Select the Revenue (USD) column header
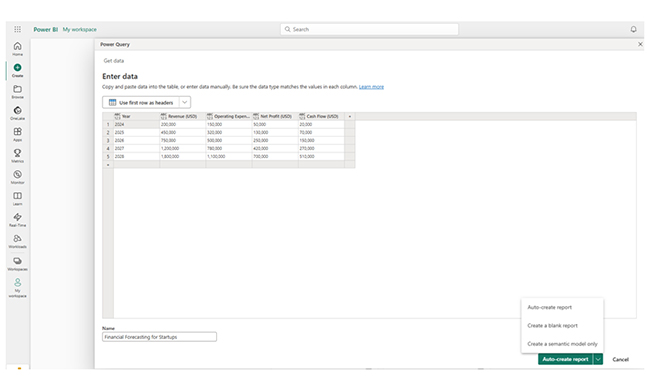The width and height of the screenshot is (650, 389). tap(182, 117)
